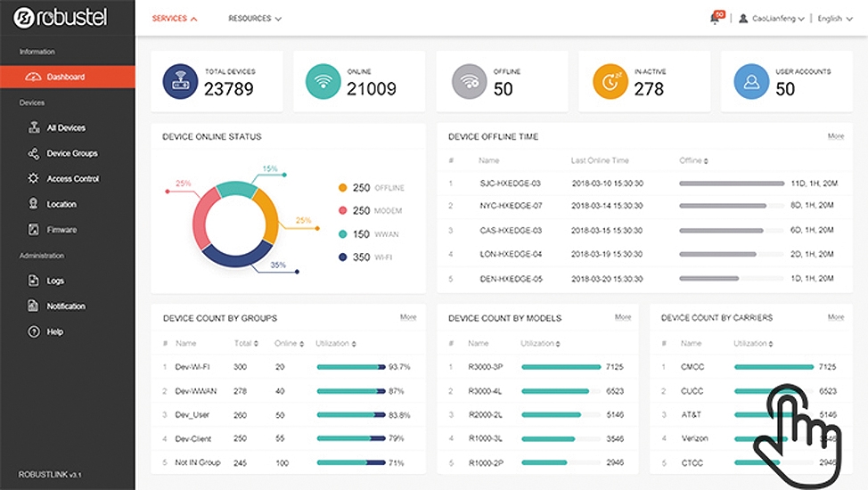
Task: Click the Device Groups share icon
Action: click(x=34, y=153)
